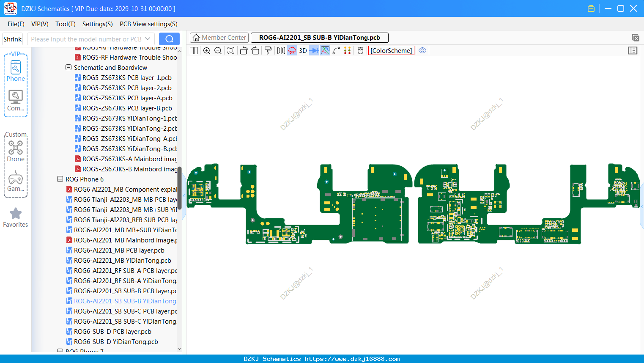Open the File(F) menu
The image size is (644, 363).
16,24
